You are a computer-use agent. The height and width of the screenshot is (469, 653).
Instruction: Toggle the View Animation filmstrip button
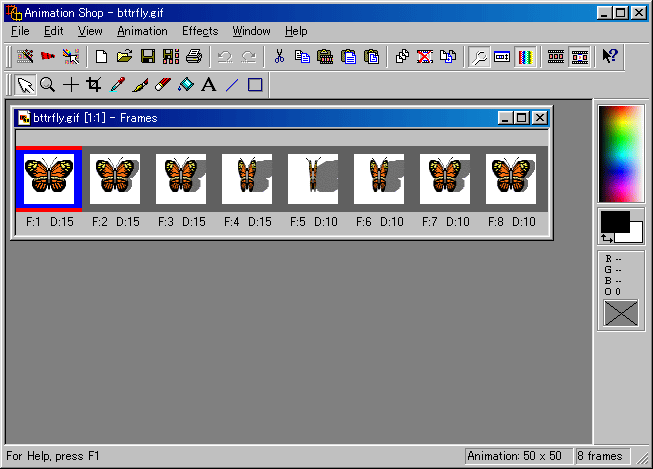580,56
